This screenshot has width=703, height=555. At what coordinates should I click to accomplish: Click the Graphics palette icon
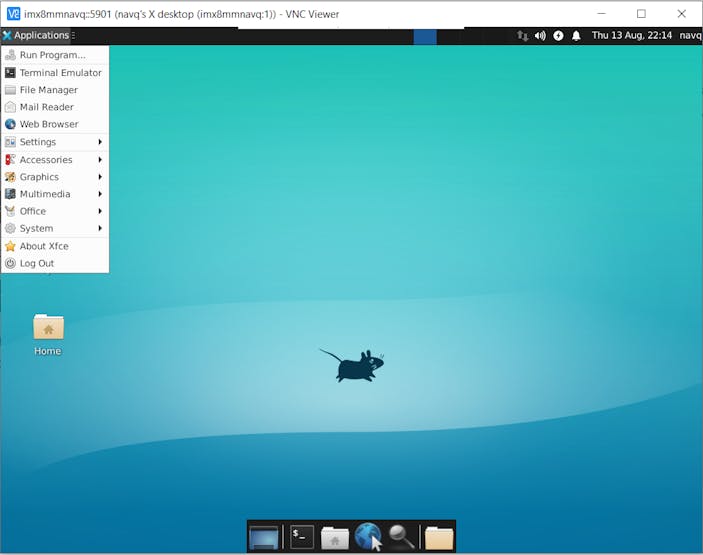click(10, 177)
